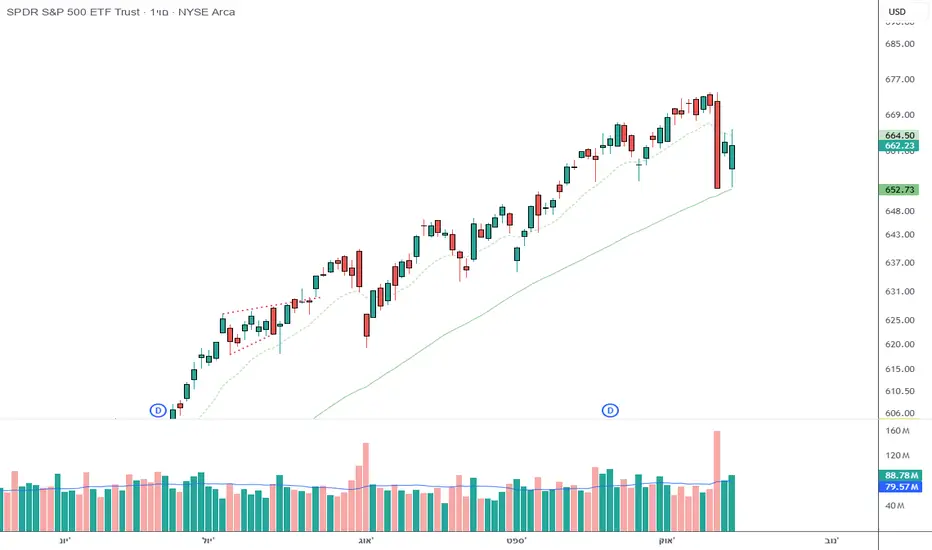
Task: Click the 'אוג month label on time axis
Action: pos(364,540)
